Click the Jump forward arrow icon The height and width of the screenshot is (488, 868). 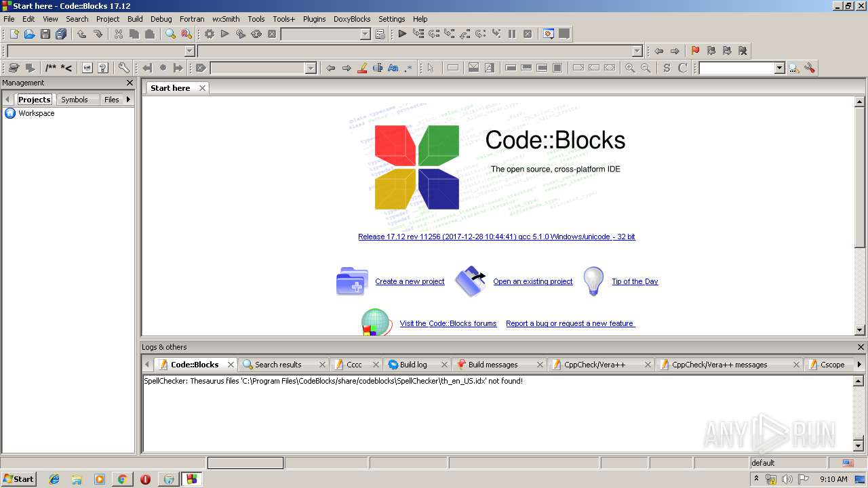tap(675, 51)
